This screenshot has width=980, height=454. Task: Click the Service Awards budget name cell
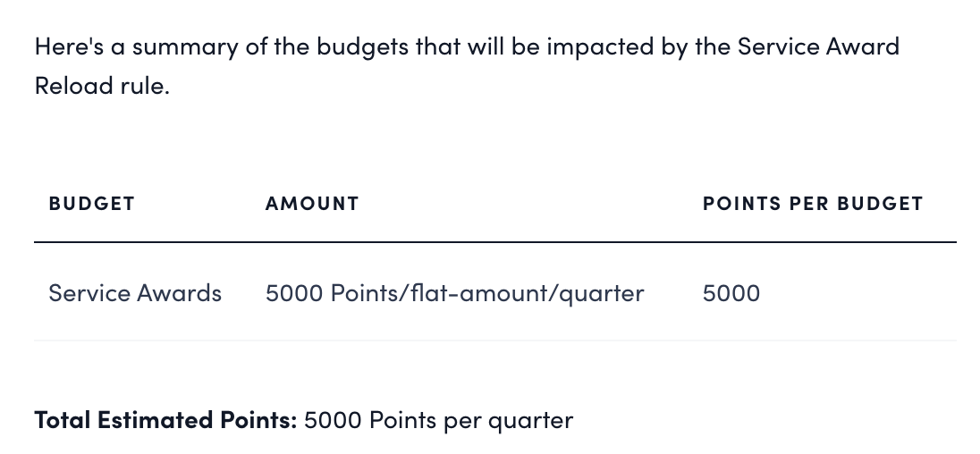(135, 293)
